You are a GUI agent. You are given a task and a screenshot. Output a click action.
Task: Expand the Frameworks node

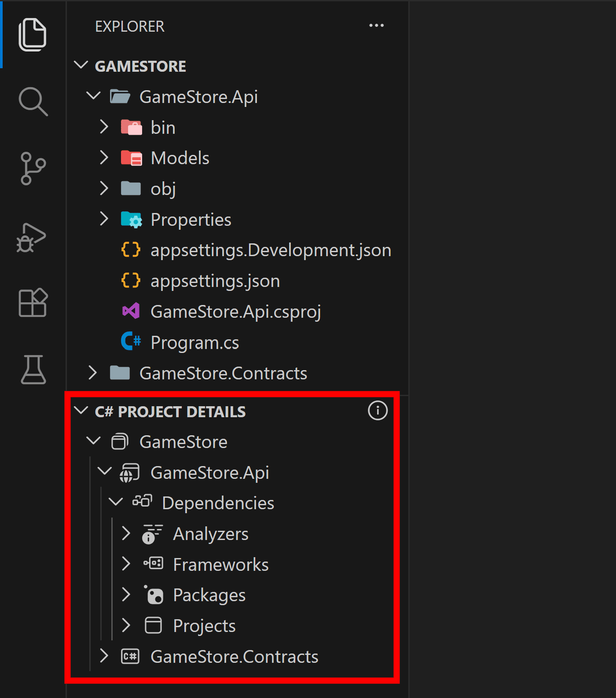(126, 563)
